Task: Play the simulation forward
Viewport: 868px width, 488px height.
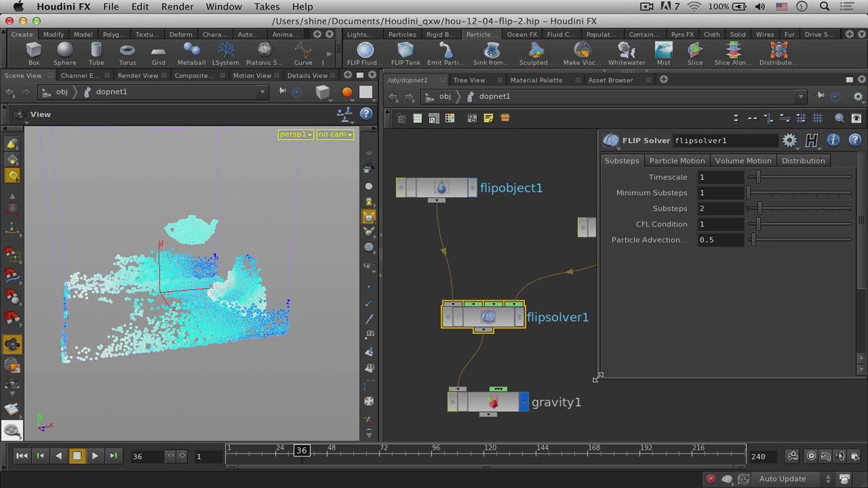Action: [95, 456]
